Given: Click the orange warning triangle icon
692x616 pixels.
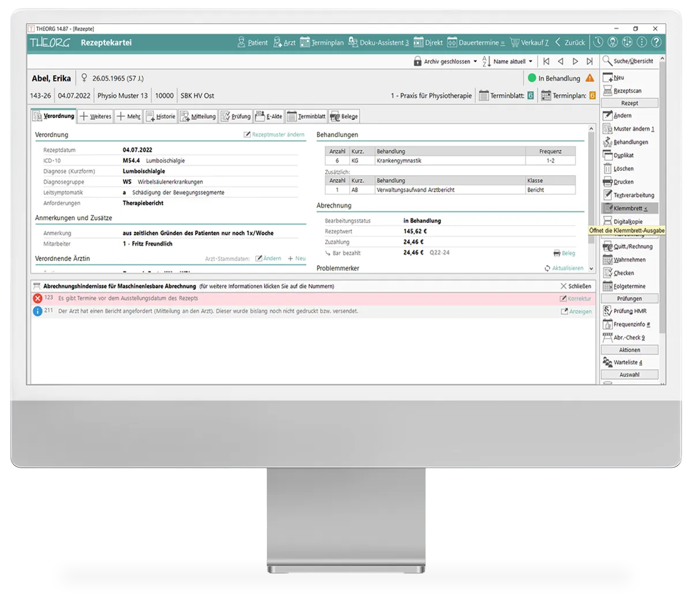Looking at the screenshot, I should pyautogui.click(x=589, y=78).
